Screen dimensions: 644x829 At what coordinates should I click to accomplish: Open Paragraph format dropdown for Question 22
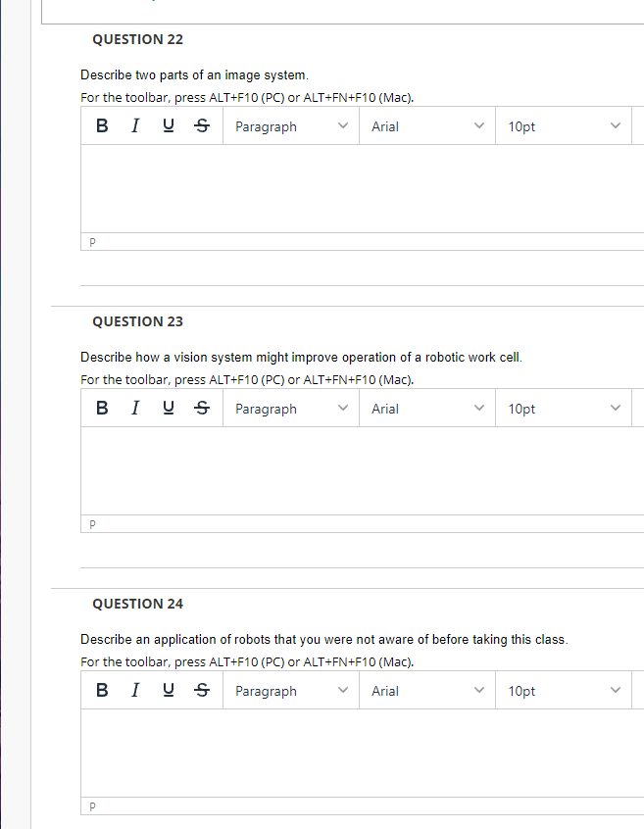coord(291,125)
